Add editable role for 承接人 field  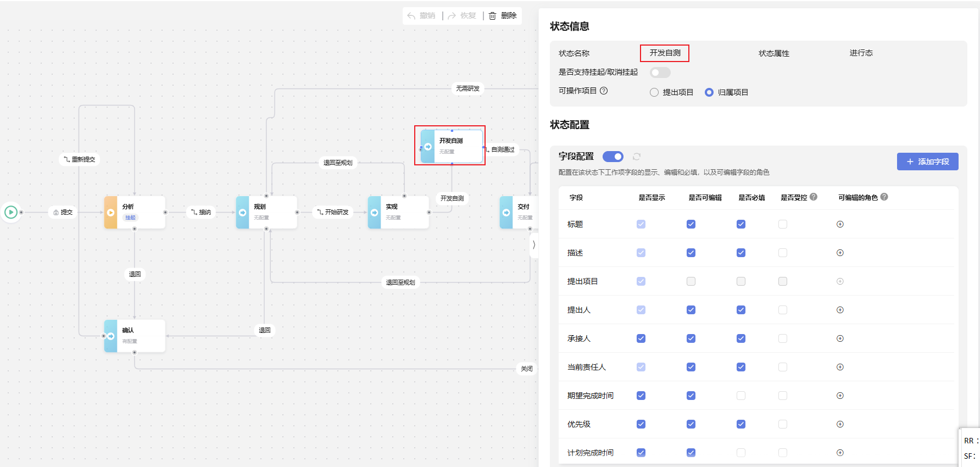pos(840,338)
